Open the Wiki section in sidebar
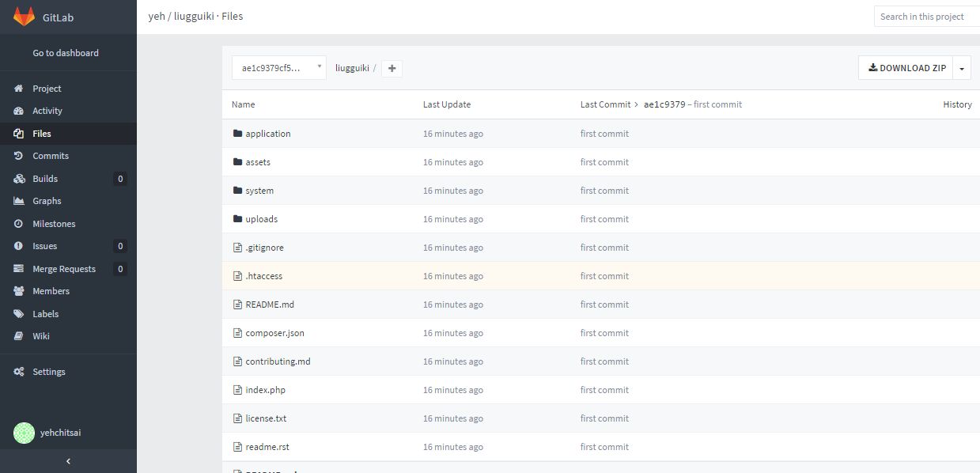The image size is (980, 473). (x=41, y=336)
